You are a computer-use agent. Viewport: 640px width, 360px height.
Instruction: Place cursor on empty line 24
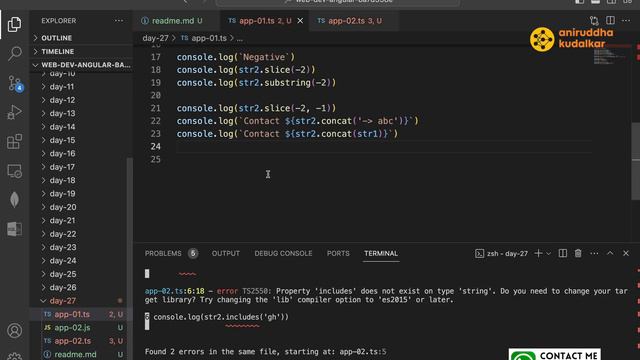tap(384, 147)
